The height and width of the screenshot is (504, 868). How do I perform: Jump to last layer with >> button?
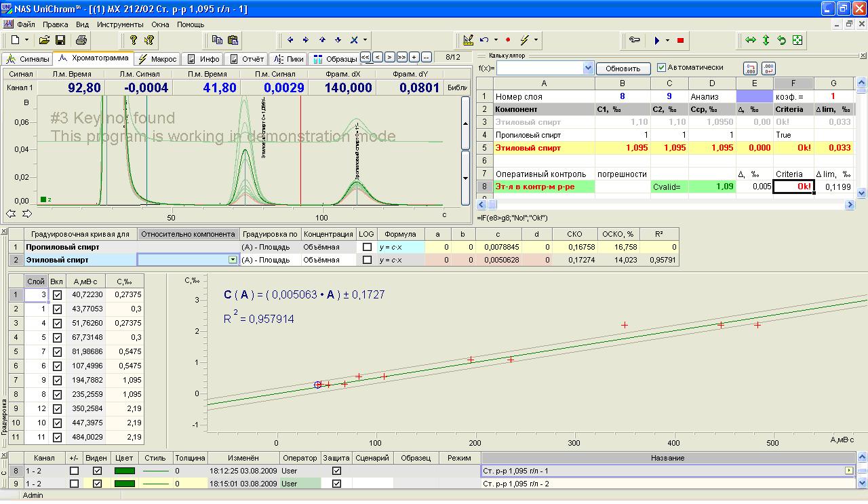pos(402,58)
